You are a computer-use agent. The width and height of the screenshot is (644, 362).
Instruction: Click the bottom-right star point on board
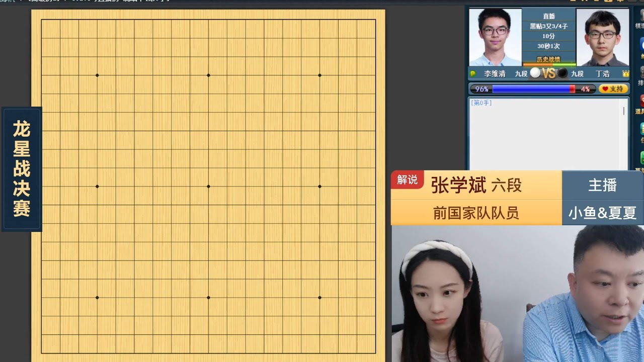coord(319,298)
